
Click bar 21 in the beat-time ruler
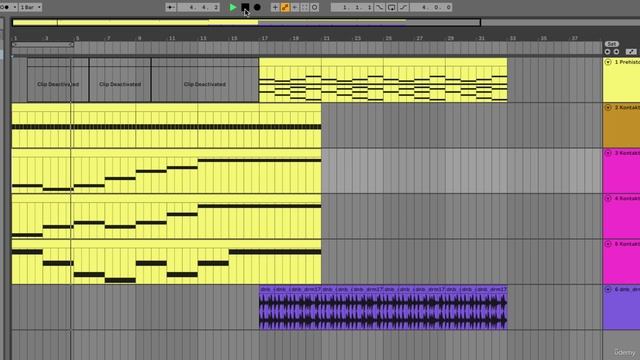[327, 38]
